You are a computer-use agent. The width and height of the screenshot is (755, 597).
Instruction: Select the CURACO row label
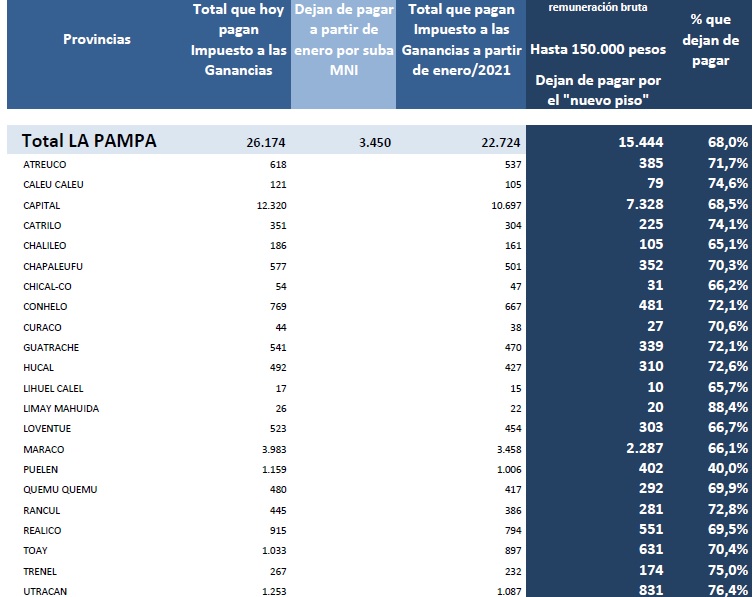coord(42,328)
